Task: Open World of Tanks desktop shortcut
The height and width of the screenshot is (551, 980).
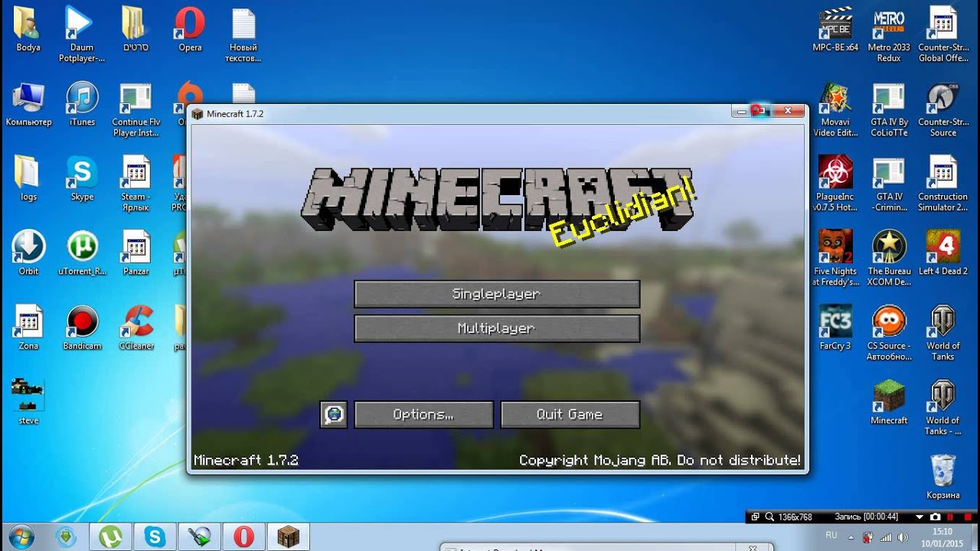Action: point(943,333)
